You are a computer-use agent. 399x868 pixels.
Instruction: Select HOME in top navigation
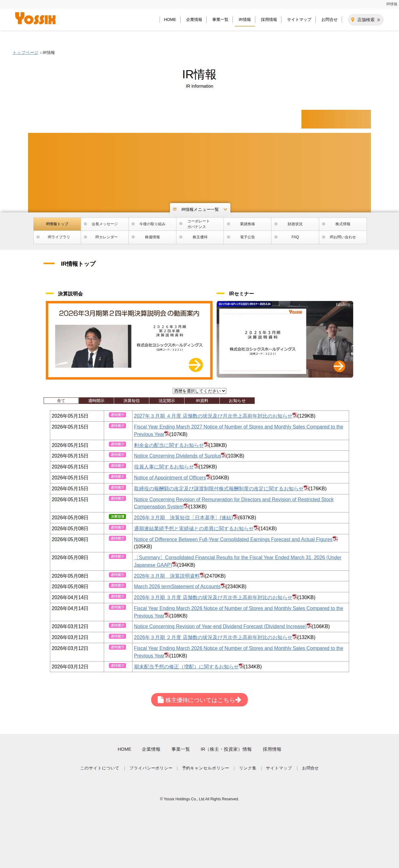coord(170,20)
